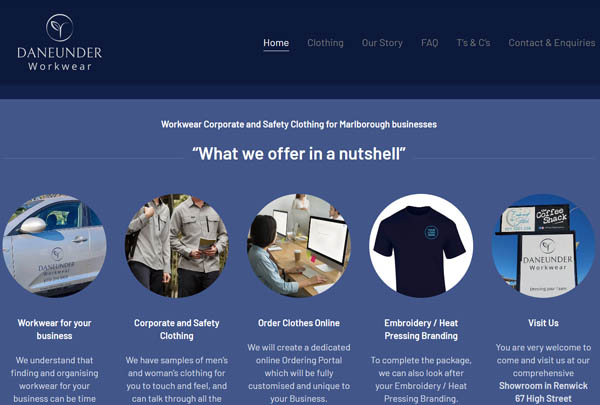Click the Coffee Shack signboard image
600x405 pixels.
click(543, 245)
